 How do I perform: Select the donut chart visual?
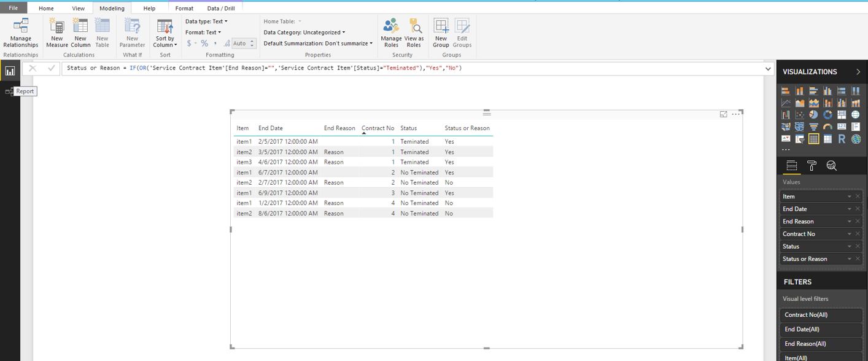tap(827, 115)
